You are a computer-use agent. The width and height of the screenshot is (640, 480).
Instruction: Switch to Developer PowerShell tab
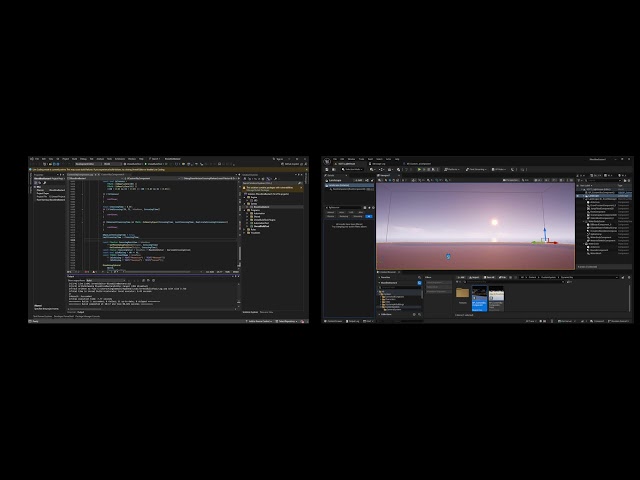click(x=64, y=316)
